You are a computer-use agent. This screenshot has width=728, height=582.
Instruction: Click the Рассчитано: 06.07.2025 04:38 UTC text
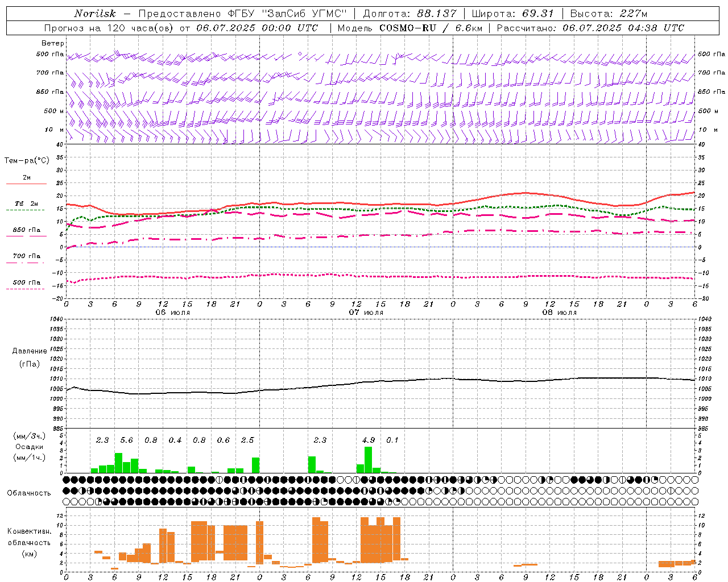[590, 28]
